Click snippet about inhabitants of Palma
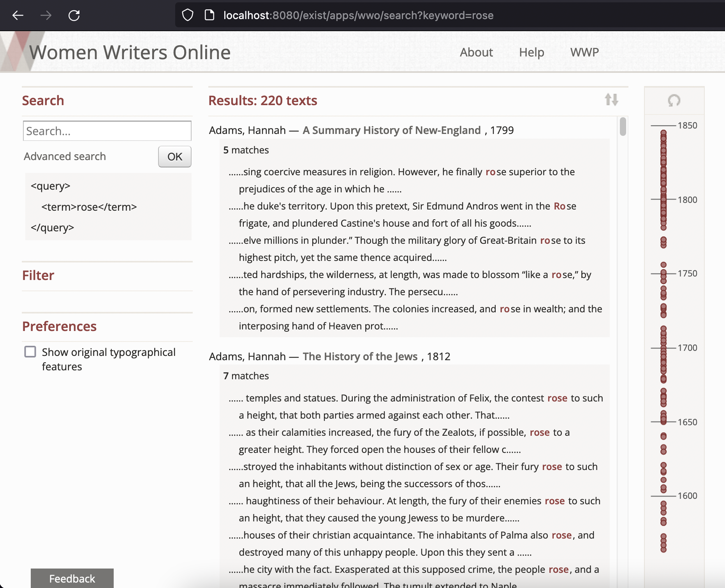725x588 pixels. (412, 544)
